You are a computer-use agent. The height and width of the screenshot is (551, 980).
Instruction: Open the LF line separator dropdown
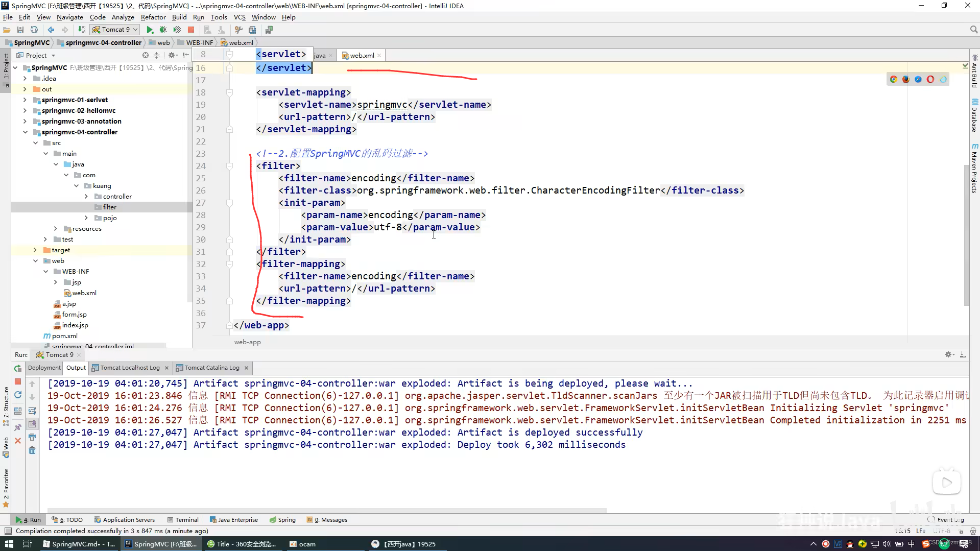(921, 531)
